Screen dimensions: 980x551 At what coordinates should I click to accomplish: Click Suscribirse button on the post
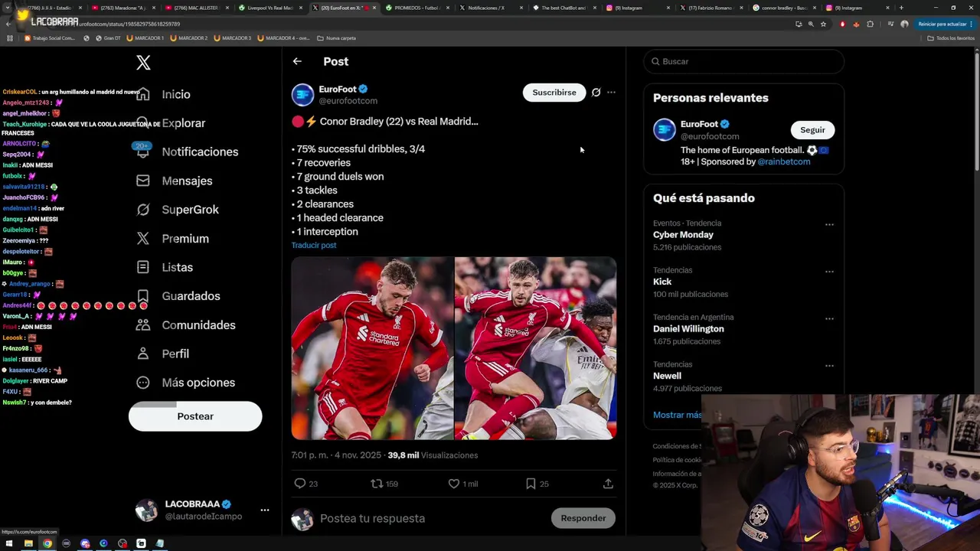554,93
